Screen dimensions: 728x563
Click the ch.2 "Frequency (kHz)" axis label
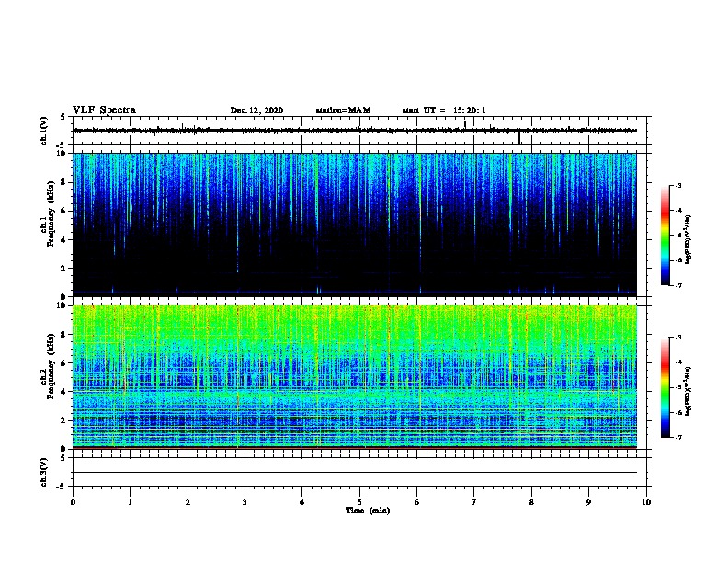[51, 366]
